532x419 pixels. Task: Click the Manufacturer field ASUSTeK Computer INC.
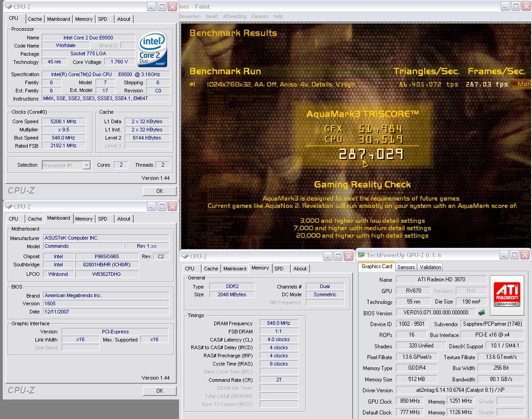106,238
